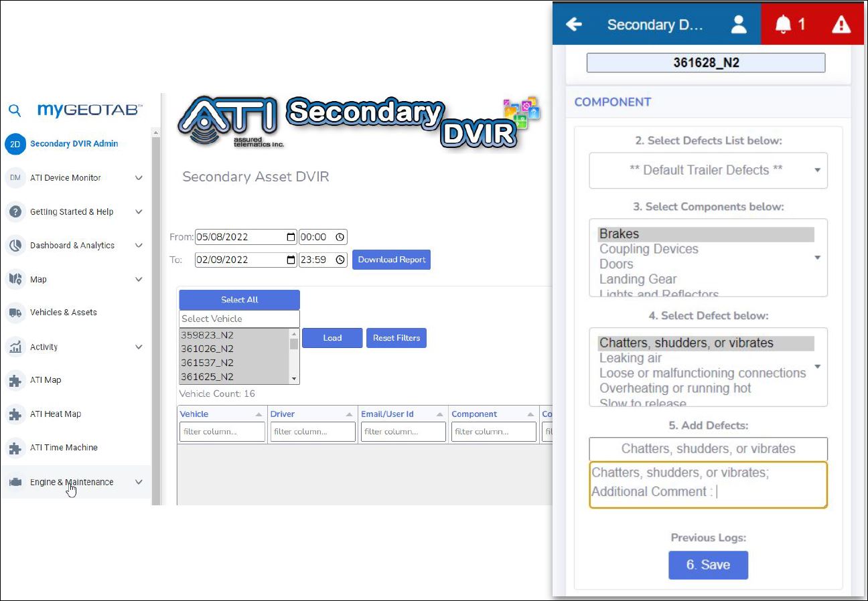Click ATI Heat Map puzzle icon
The height and width of the screenshot is (601, 868).
point(15,414)
